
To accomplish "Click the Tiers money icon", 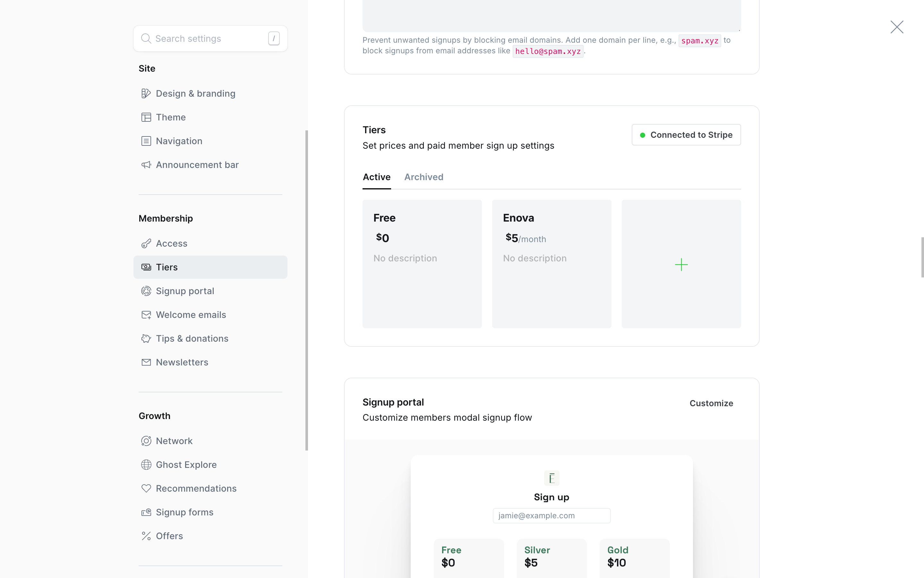I will pos(146,267).
